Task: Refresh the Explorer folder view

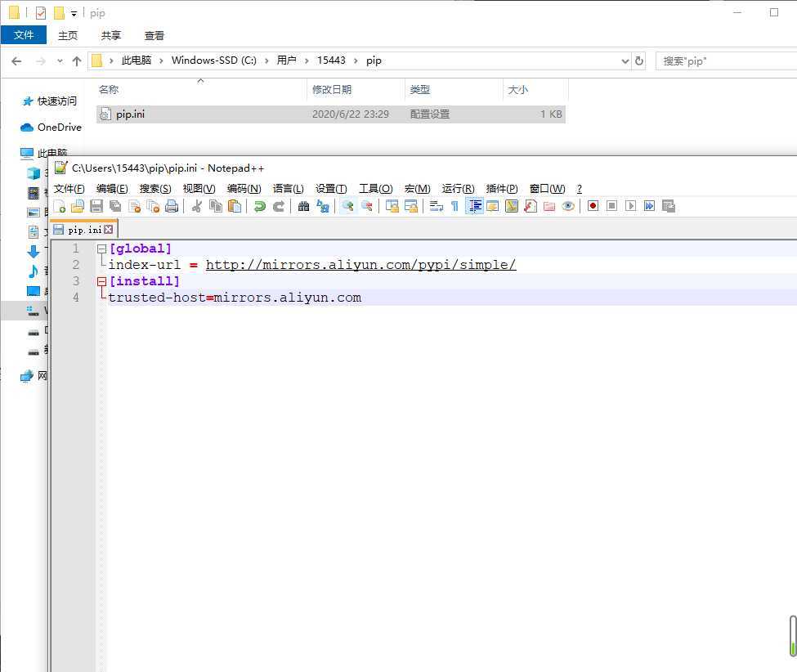Action: (639, 61)
